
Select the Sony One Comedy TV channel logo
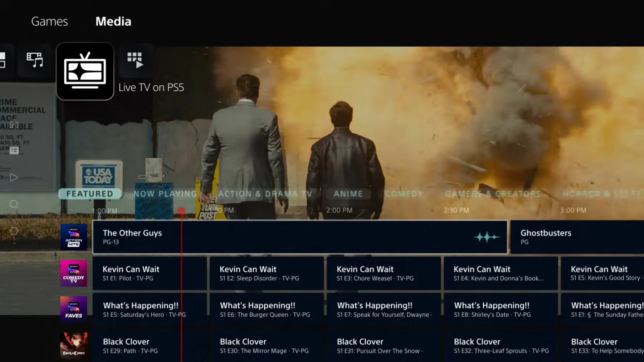[x=74, y=273]
